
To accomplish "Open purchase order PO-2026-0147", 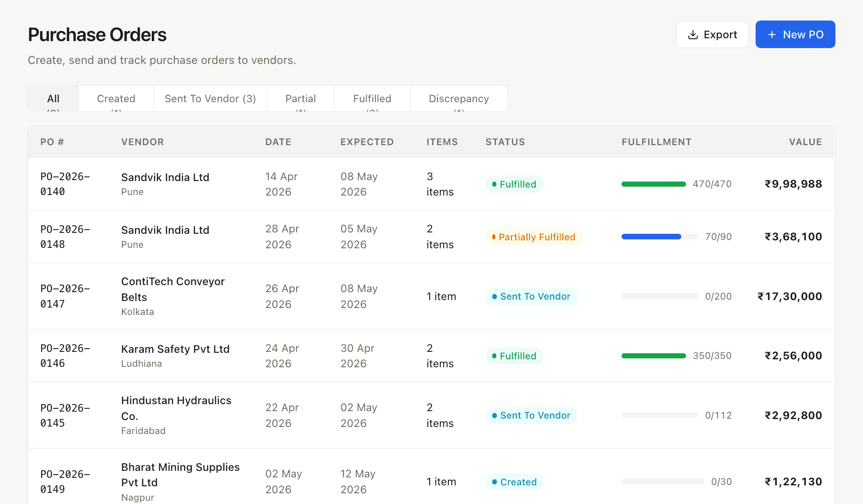I will [x=65, y=296].
